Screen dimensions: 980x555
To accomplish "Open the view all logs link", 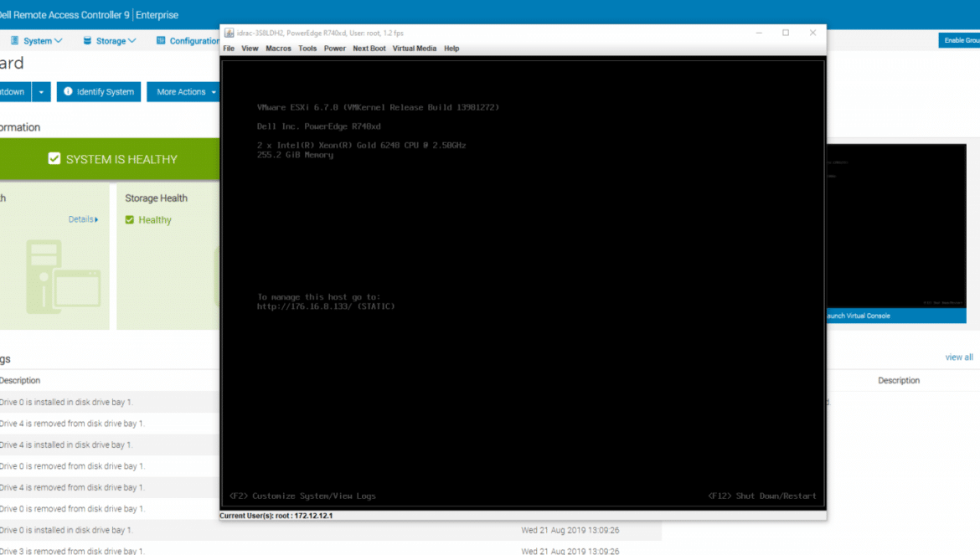I will tap(959, 357).
